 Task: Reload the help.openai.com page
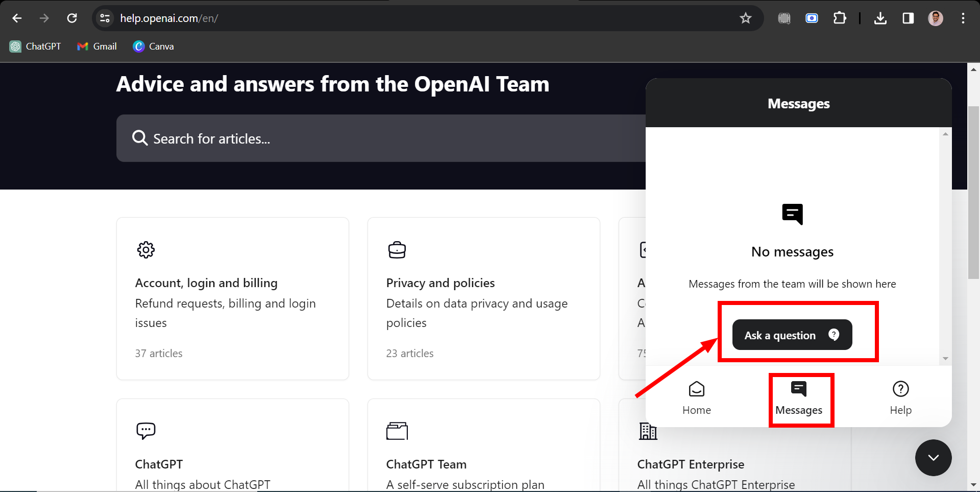click(72, 18)
